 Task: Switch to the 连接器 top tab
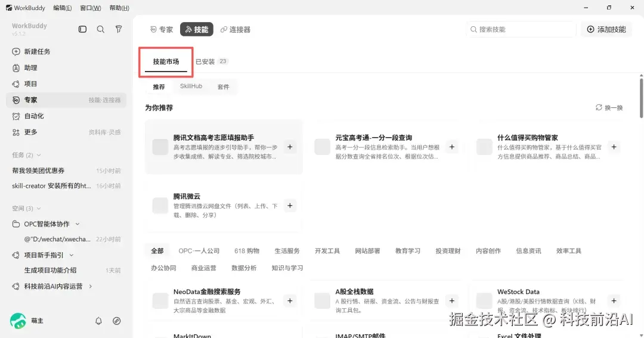(236, 30)
